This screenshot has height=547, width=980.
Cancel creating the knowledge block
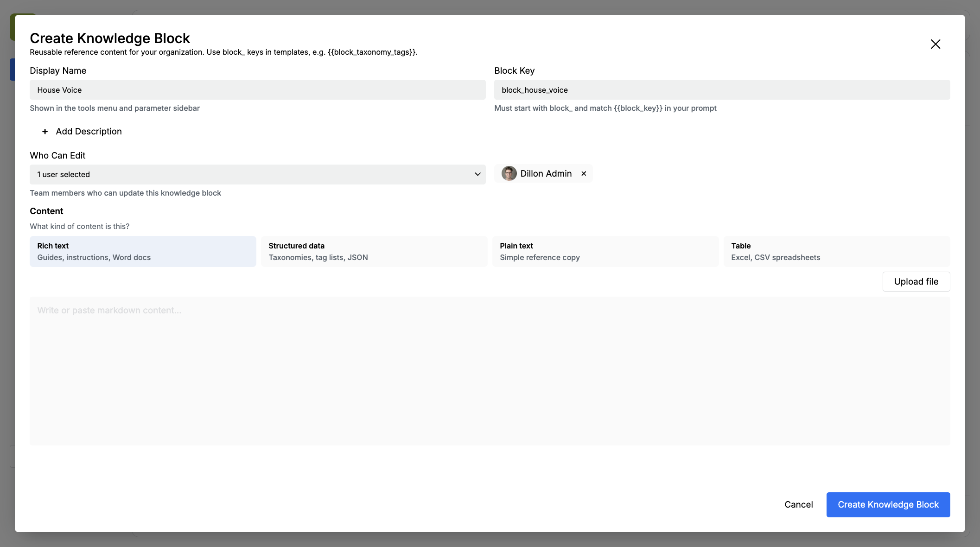click(x=799, y=504)
